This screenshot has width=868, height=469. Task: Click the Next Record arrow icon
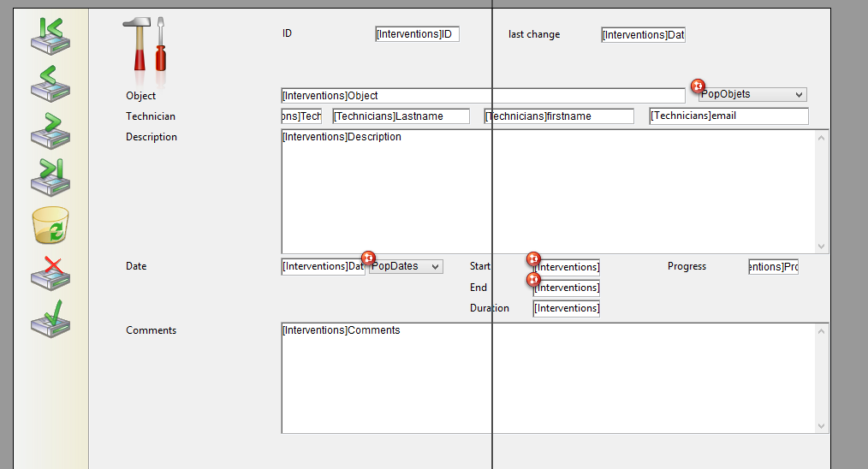tap(50, 130)
